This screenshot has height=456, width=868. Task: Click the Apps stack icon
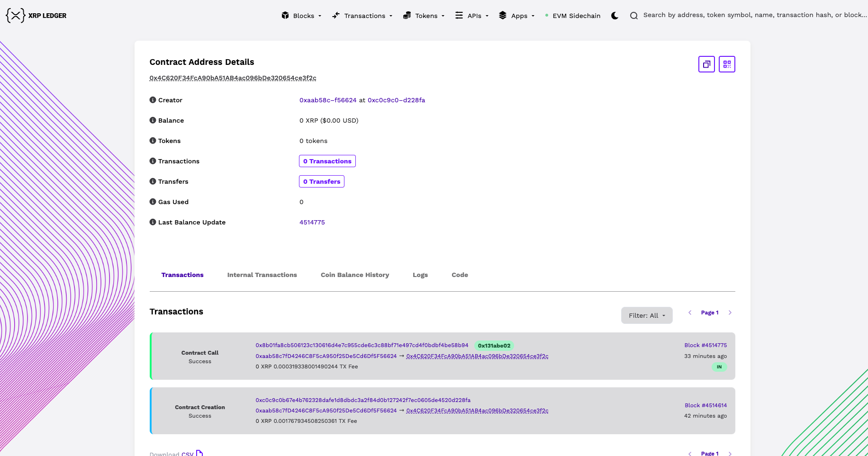pyautogui.click(x=503, y=15)
